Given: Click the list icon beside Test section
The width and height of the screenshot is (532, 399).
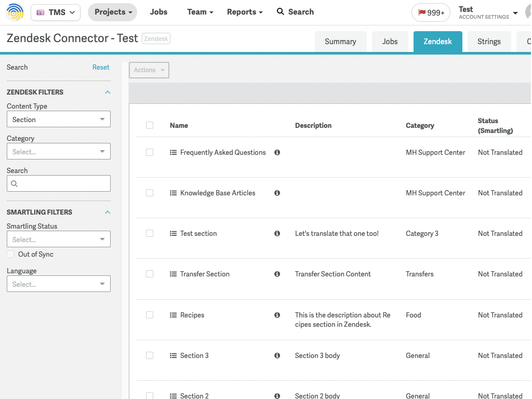Looking at the screenshot, I should point(173,233).
